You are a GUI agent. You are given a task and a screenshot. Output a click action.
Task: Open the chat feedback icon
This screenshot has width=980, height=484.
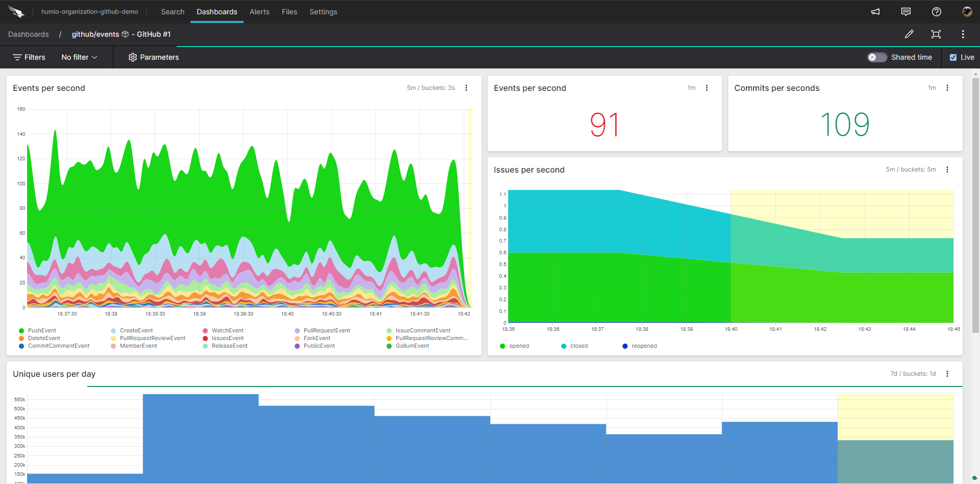click(906, 12)
